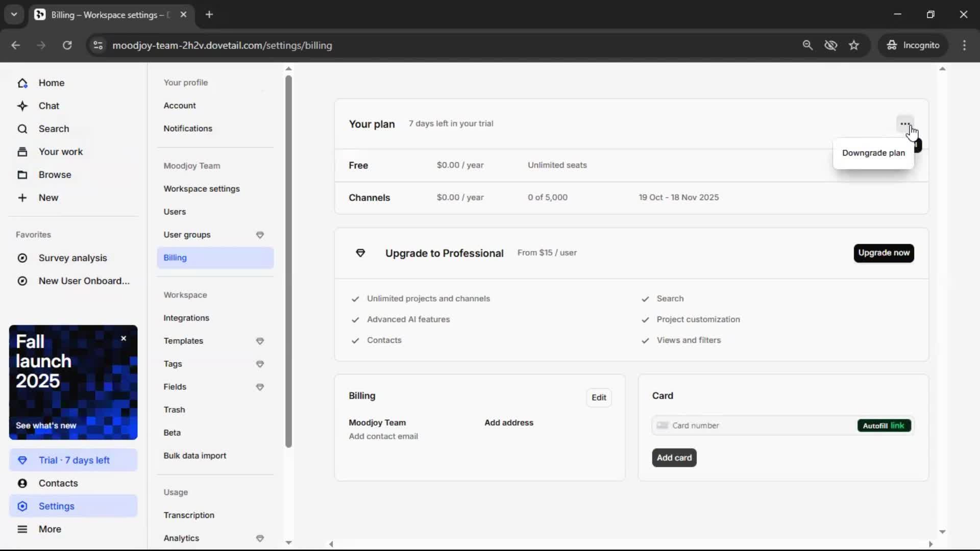This screenshot has width=980, height=551.
Task: Close the Fall launch 2025 banner
Action: pyautogui.click(x=124, y=338)
